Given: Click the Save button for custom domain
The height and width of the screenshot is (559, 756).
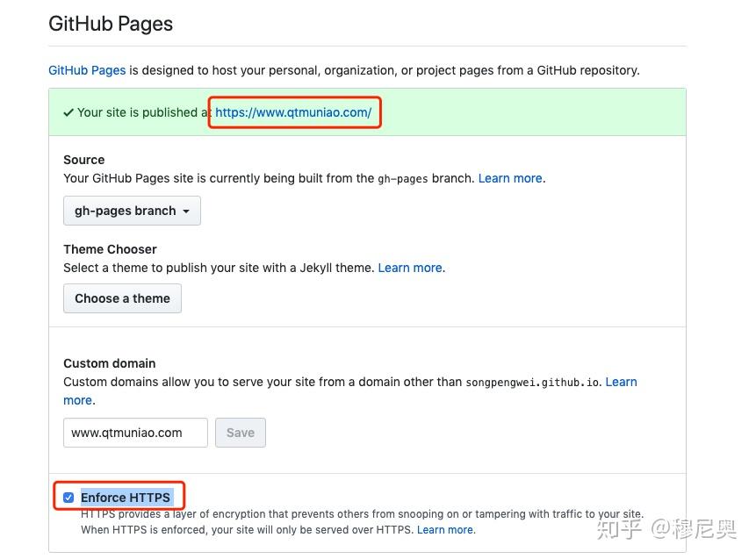Looking at the screenshot, I should coord(240,433).
